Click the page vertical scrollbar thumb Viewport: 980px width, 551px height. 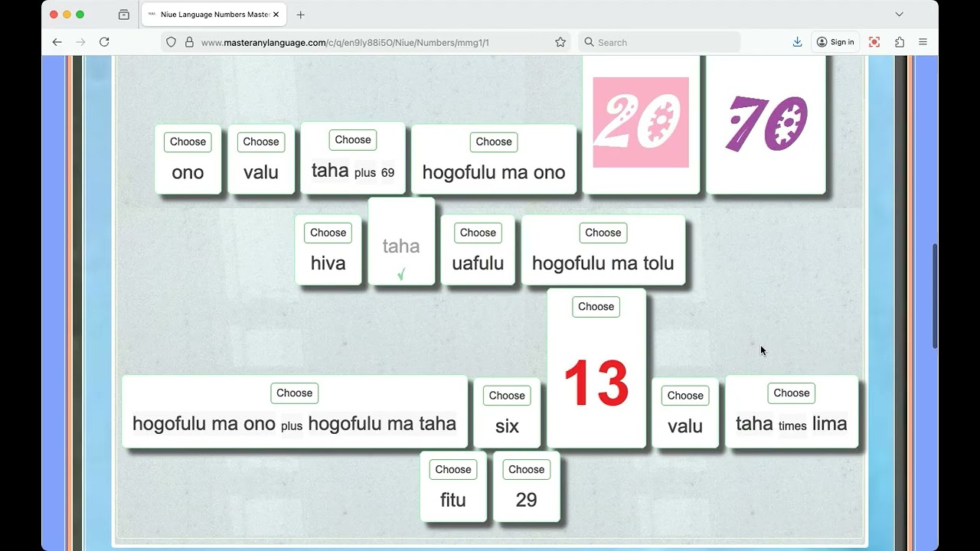click(x=935, y=296)
